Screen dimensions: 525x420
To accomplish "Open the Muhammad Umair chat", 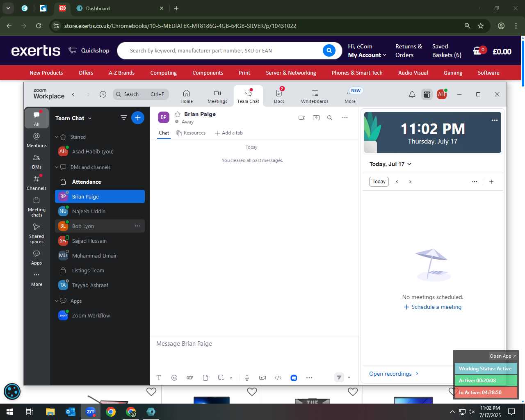I will click(x=100, y=256).
